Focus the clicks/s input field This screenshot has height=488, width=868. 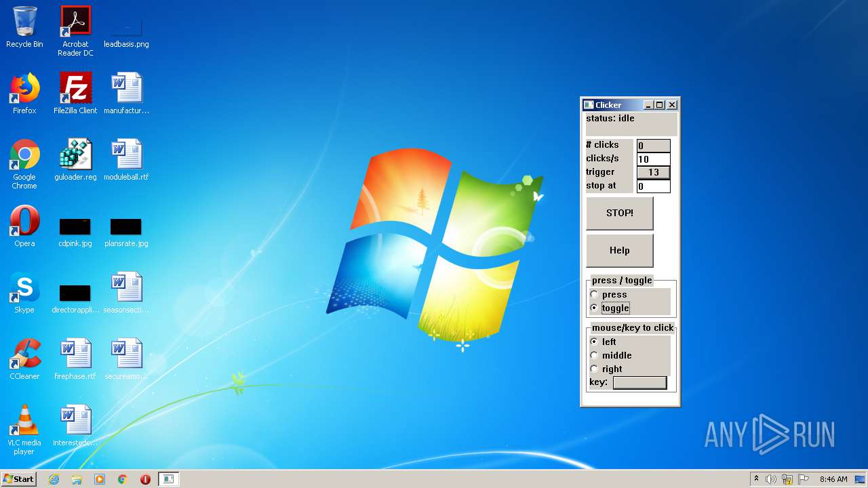(x=654, y=159)
